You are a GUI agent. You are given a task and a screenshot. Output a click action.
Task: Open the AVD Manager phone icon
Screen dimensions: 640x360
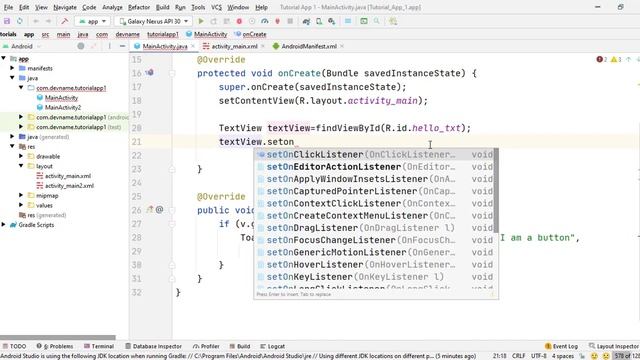point(319,21)
